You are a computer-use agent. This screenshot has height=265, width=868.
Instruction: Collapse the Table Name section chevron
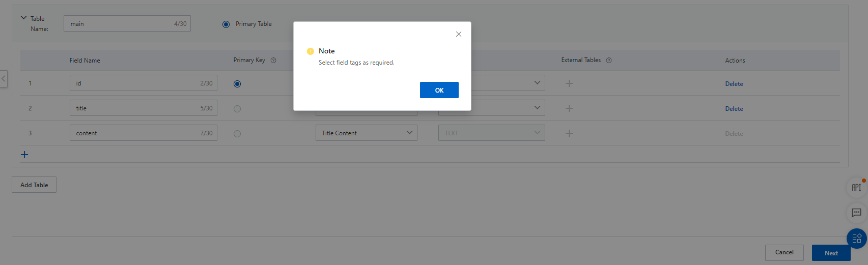pyautogui.click(x=23, y=18)
